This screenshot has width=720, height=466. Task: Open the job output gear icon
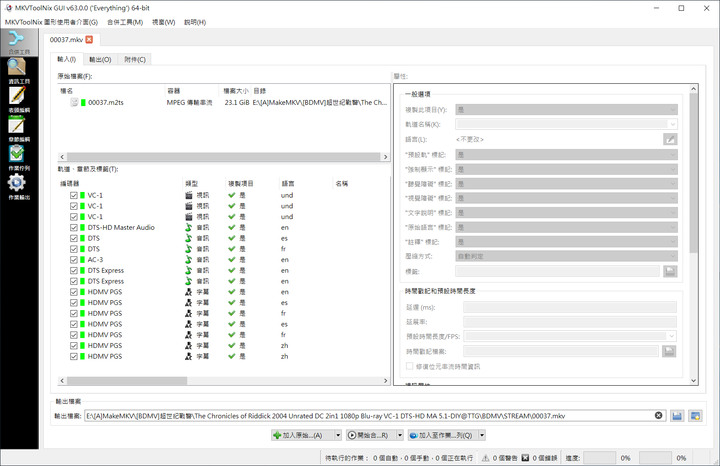(x=17, y=182)
